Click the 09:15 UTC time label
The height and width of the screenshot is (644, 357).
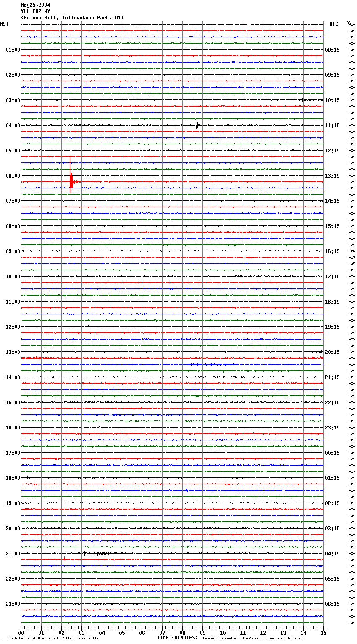pyautogui.click(x=332, y=75)
